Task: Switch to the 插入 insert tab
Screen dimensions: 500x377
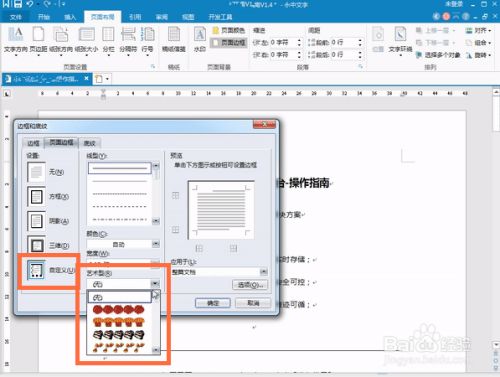Action: click(x=70, y=17)
